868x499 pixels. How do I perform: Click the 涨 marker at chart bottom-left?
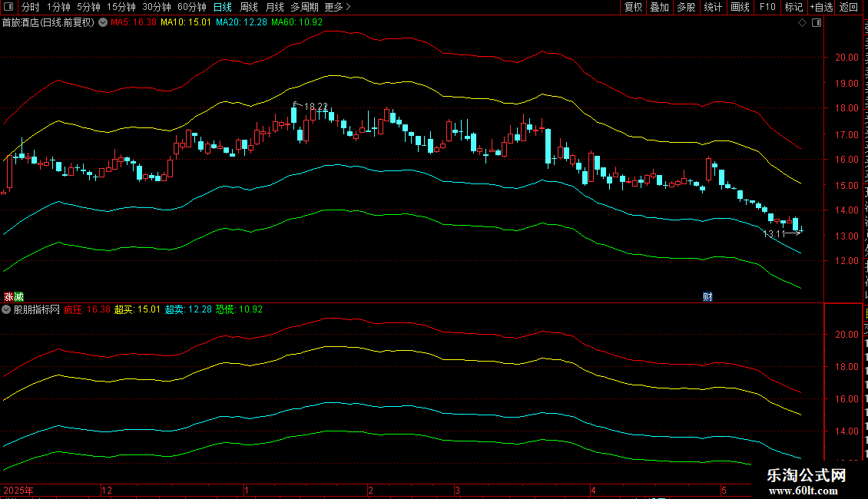[9, 297]
